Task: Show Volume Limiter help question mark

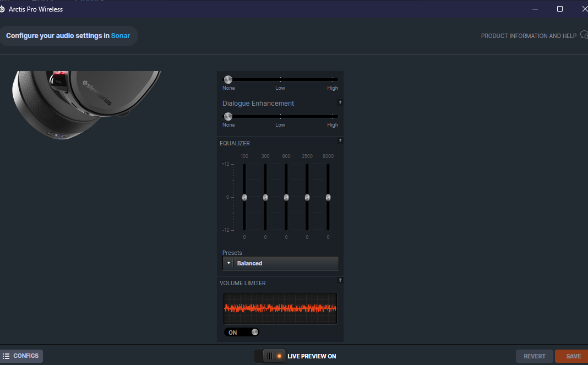Action: point(340,280)
